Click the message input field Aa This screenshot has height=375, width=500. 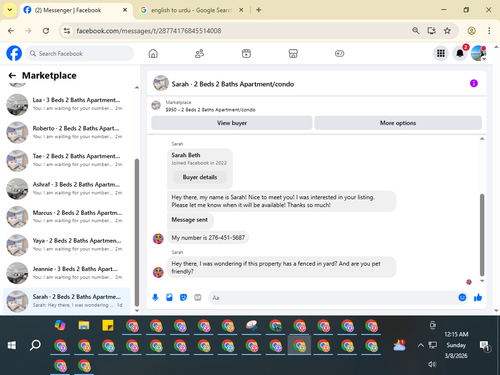[333, 297]
